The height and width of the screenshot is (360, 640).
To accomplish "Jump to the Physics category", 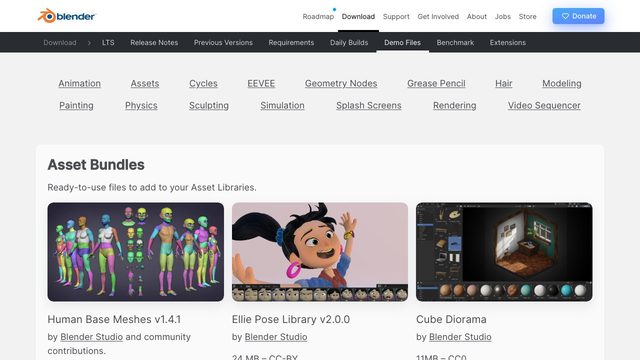I will pos(141,105).
